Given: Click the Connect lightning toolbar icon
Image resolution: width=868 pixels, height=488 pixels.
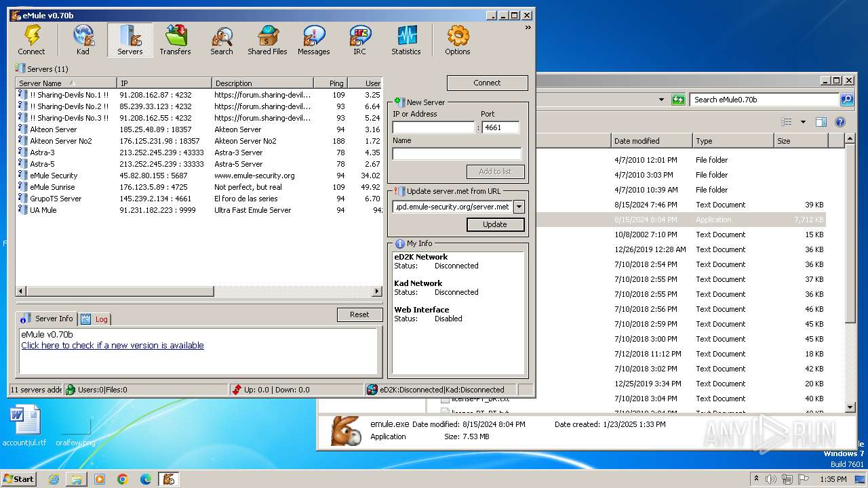Looking at the screenshot, I should click(x=31, y=40).
